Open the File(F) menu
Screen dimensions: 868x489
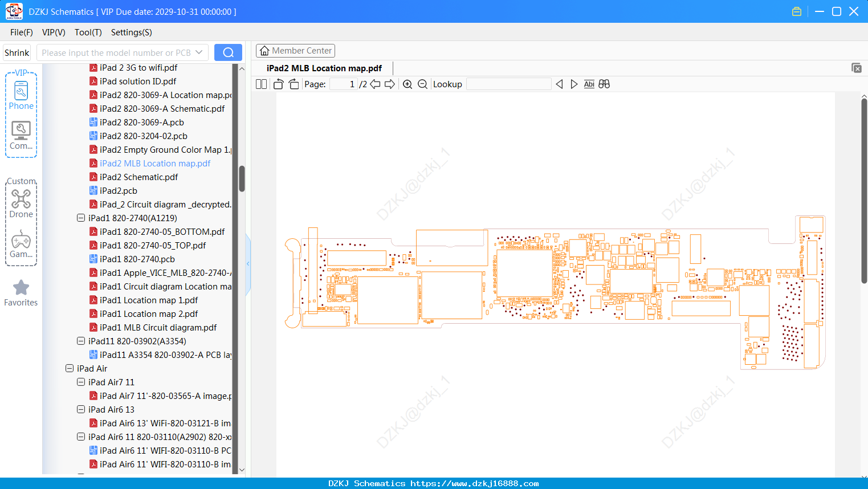[22, 32]
